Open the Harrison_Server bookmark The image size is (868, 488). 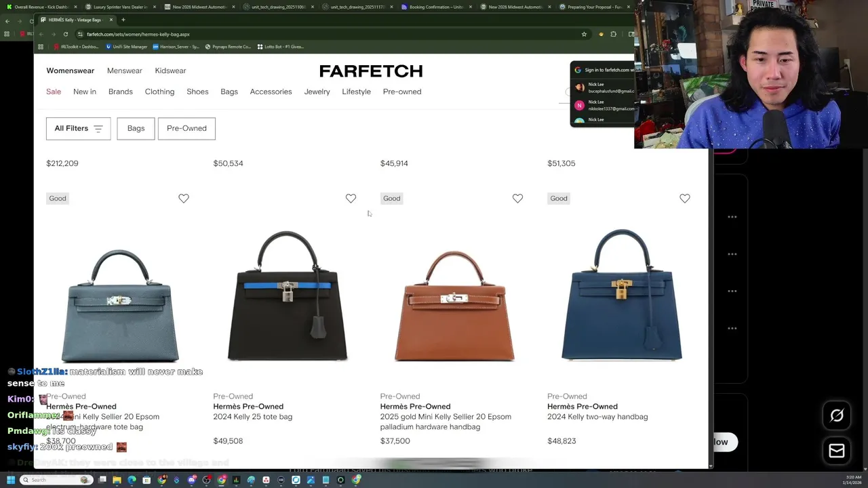coord(176,47)
